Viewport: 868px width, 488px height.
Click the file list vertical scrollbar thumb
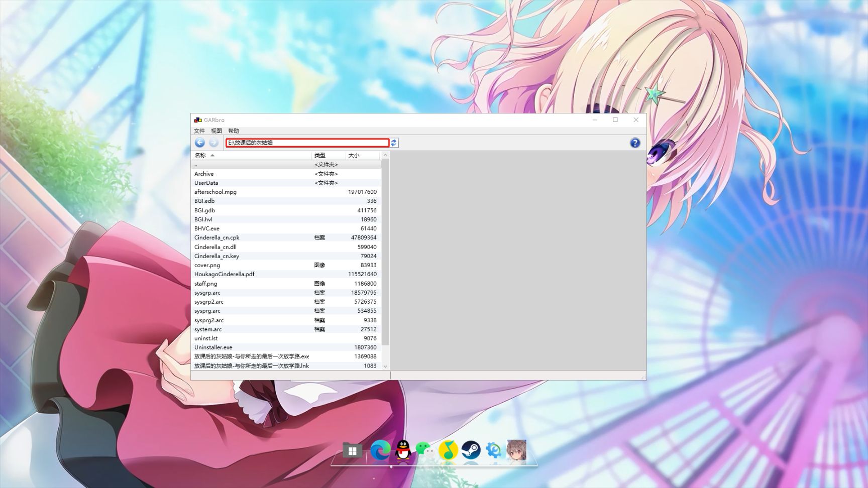385,253
